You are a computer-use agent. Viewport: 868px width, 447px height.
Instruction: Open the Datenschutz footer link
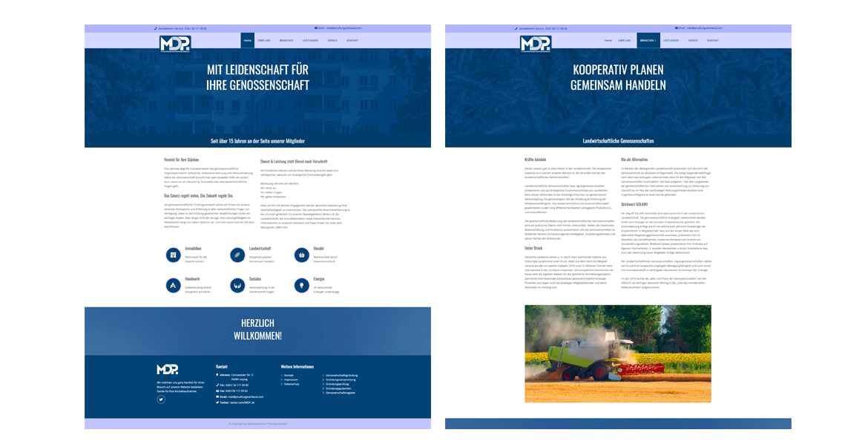pos(292,384)
